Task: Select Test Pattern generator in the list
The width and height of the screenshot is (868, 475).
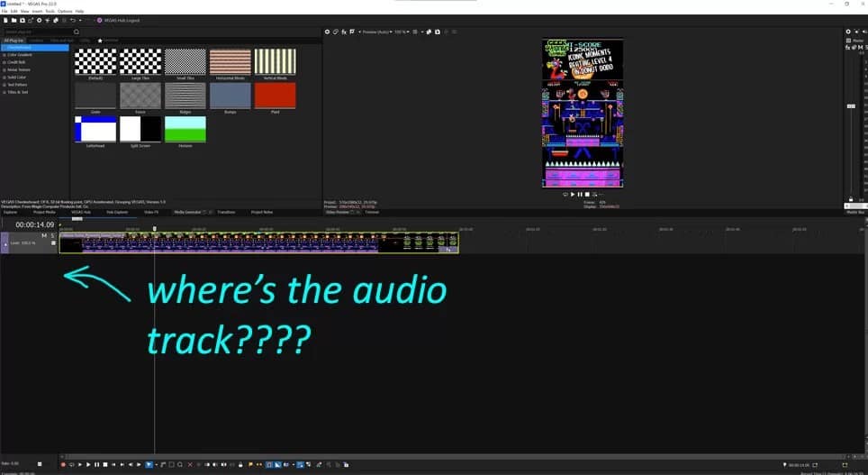Action: [x=17, y=85]
